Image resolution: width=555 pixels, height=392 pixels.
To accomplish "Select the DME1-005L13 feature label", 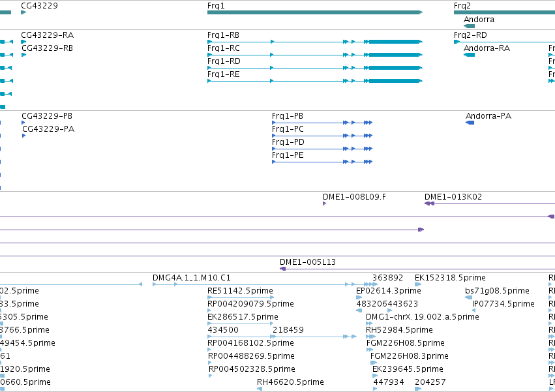I will (x=308, y=262).
